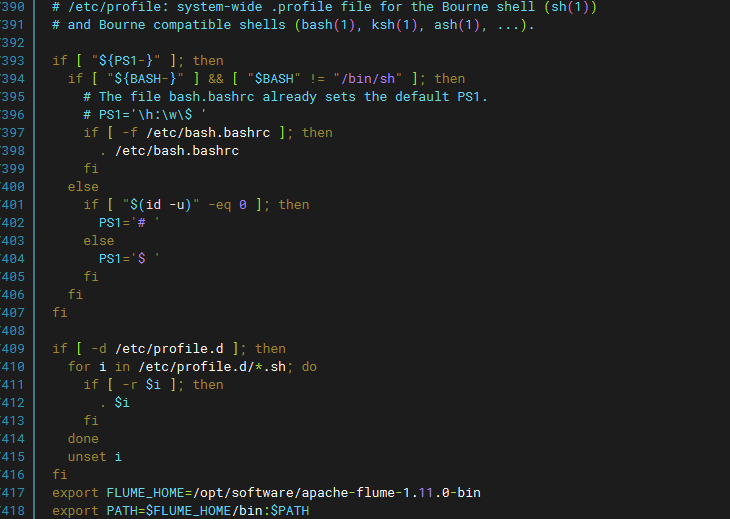This screenshot has height=519, width=730.
Task: Click comment line PS1='\h:\w\$ '
Action: coord(144,115)
